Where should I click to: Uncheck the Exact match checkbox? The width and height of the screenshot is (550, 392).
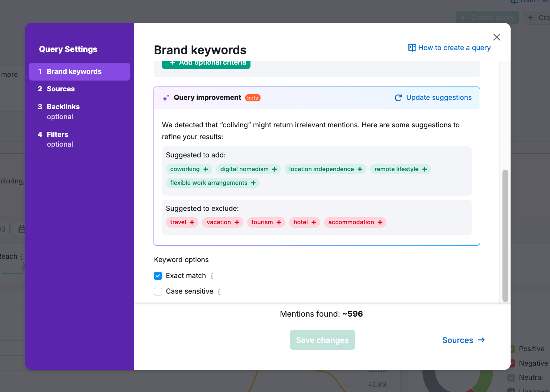[158, 275]
